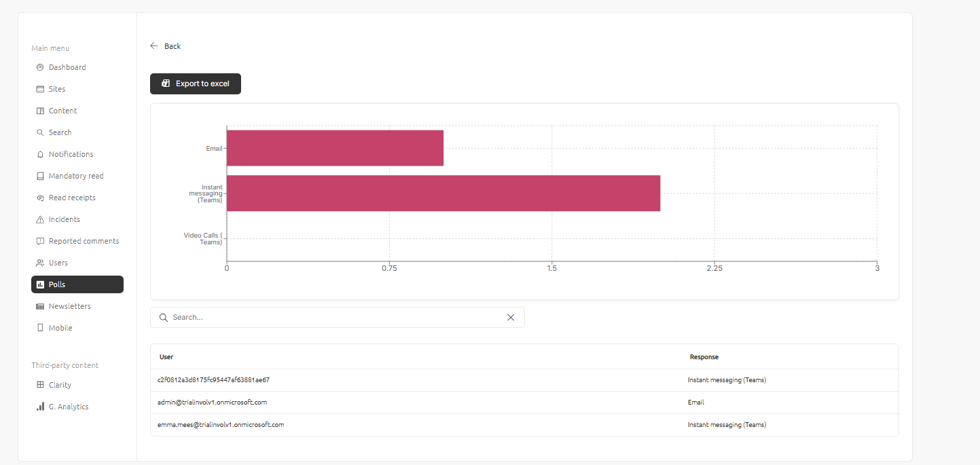The image size is (980, 465).
Task: Click the Email bar in chart
Action: tap(335, 148)
